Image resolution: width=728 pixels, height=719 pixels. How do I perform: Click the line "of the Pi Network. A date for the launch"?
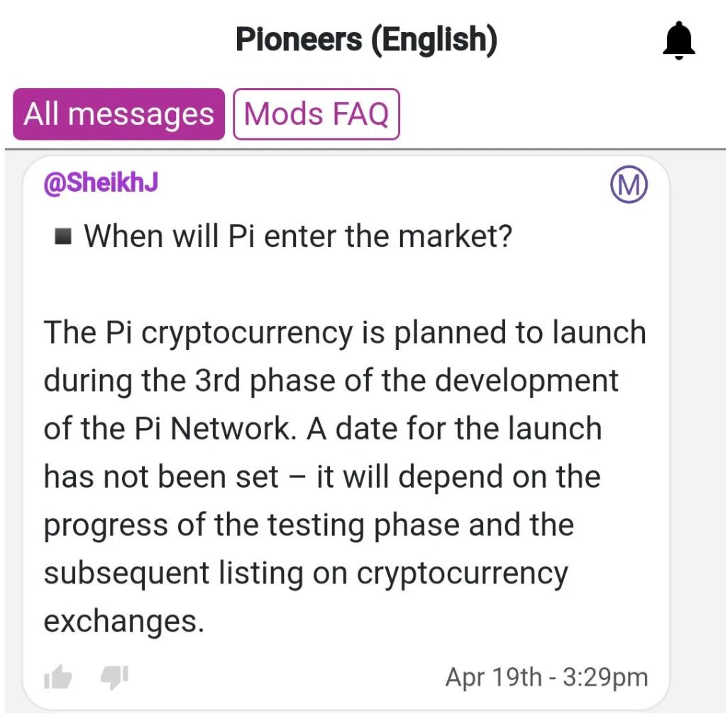323,428
